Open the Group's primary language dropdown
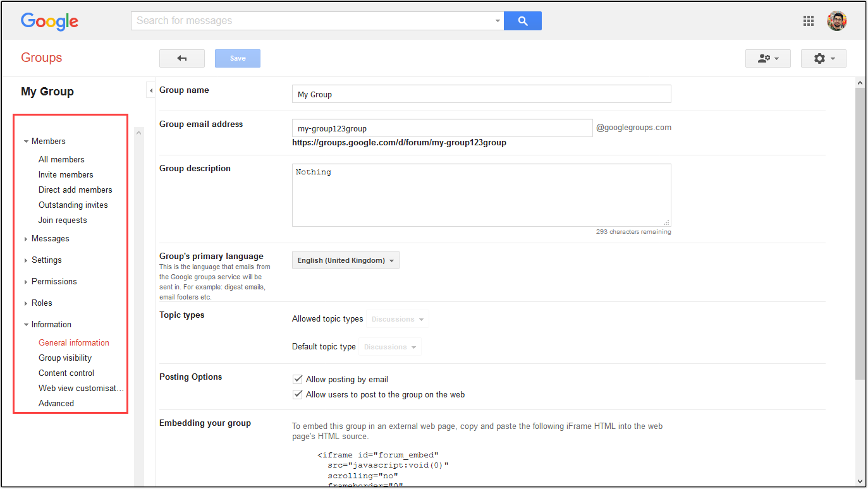Screen dimensions: 868x489 pyautogui.click(x=345, y=260)
